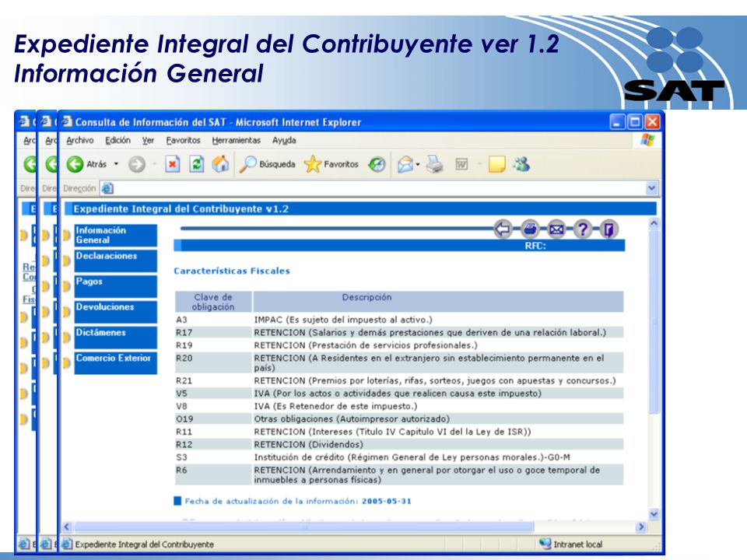Click the Características Fiscales heading

point(232,271)
